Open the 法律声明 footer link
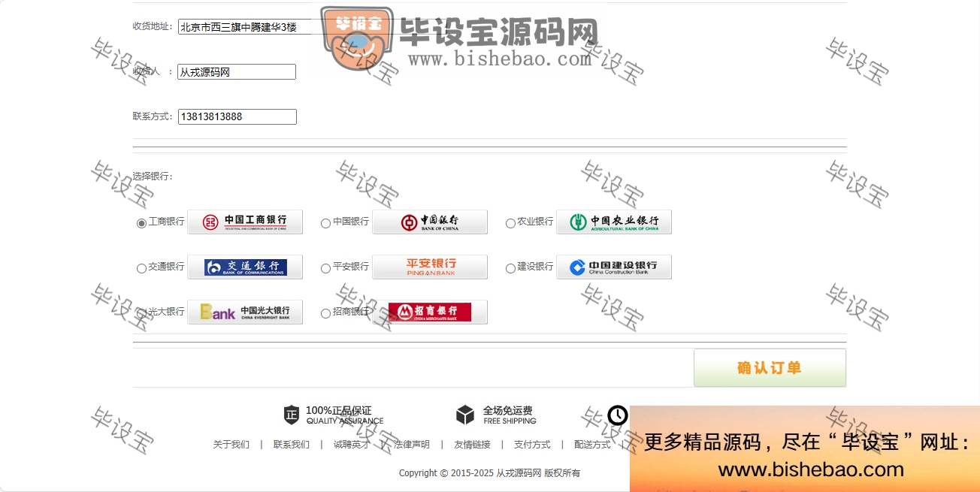 412,445
